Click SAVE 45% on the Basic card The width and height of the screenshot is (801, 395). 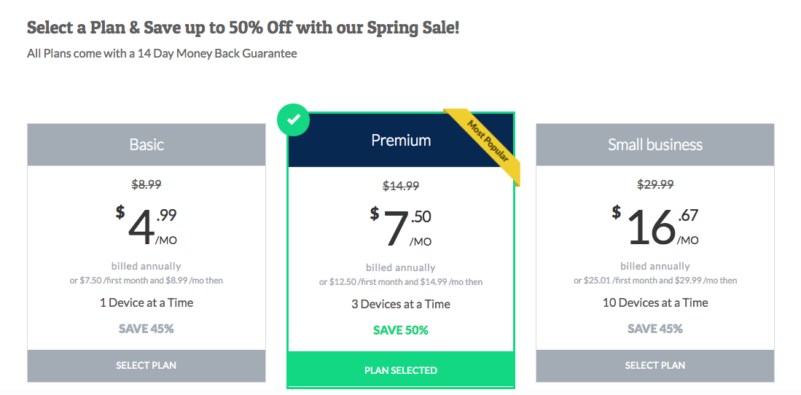click(147, 329)
